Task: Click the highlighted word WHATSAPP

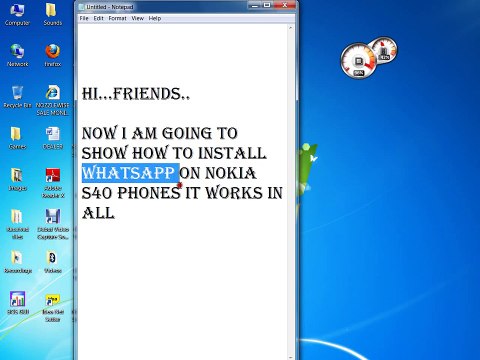Action: [x=128, y=173]
